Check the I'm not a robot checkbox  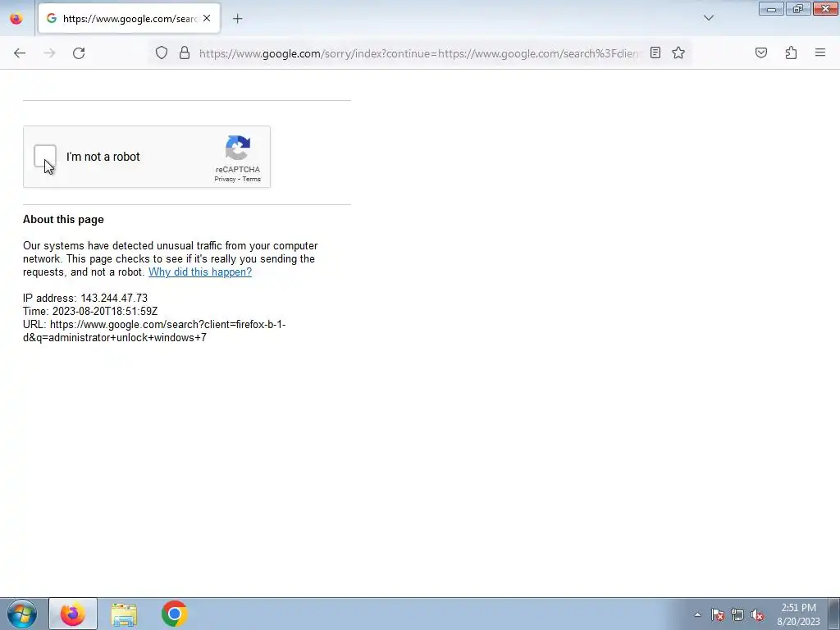(x=45, y=157)
